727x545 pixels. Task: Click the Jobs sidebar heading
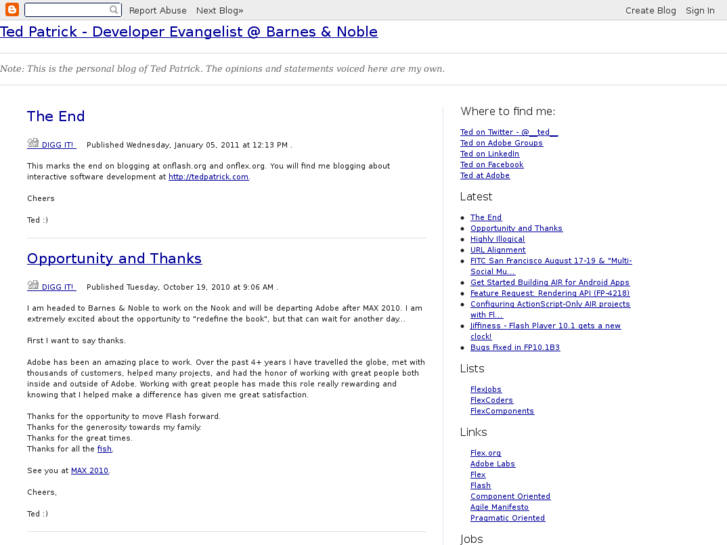point(472,539)
